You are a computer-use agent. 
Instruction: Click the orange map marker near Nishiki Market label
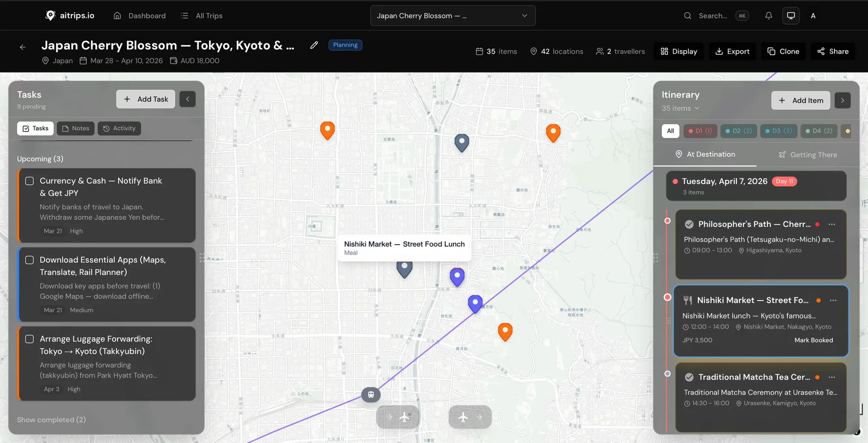click(505, 332)
